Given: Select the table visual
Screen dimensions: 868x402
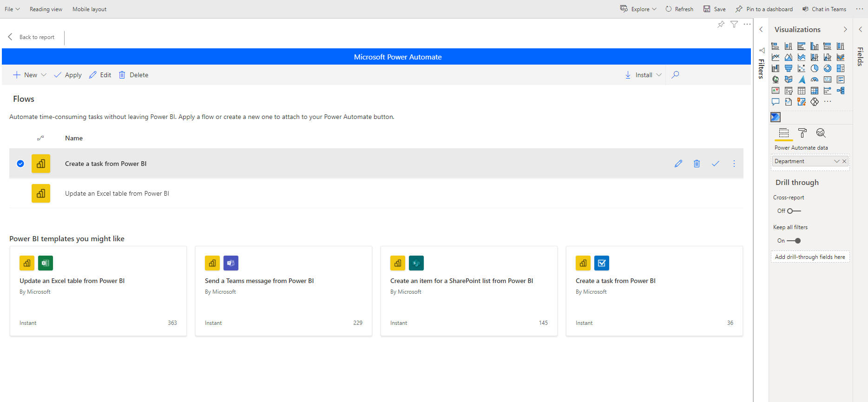Looking at the screenshot, I should (802, 91).
